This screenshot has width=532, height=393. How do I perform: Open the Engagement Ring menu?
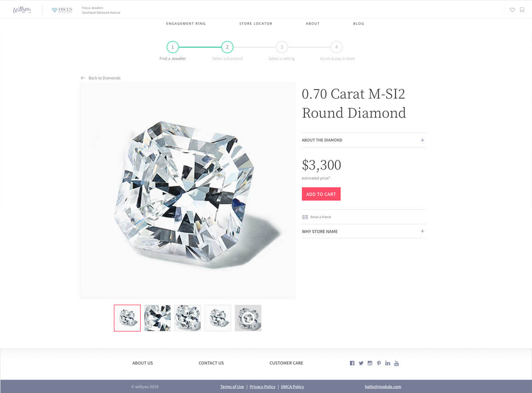pyautogui.click(x=186, y=23)
